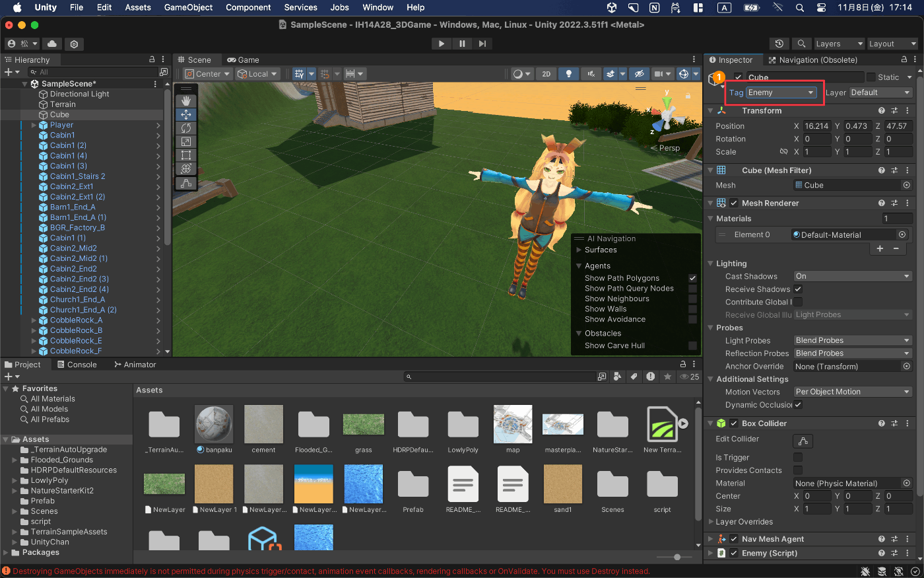Open the cloud services icon in toolbar

(x=52, y=44)
